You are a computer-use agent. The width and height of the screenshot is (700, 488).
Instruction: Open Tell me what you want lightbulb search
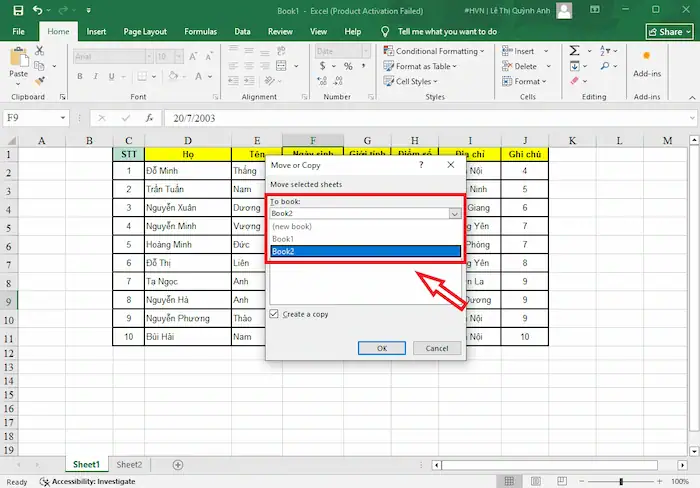[x=387, y=31]
